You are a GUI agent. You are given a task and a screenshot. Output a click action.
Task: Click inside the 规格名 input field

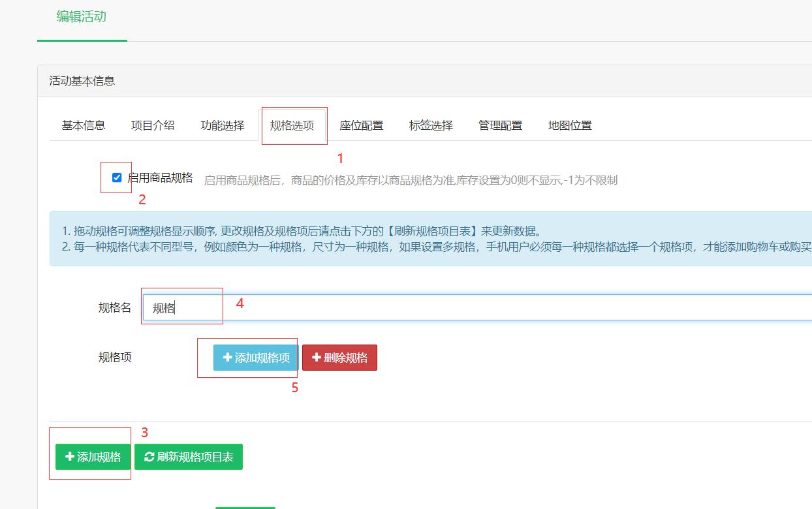click(182, 306)
